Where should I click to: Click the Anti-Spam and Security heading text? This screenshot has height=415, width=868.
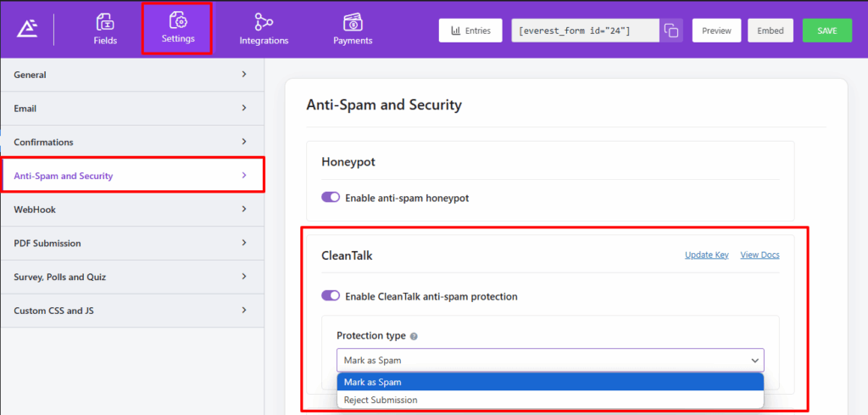click(384, 104)
